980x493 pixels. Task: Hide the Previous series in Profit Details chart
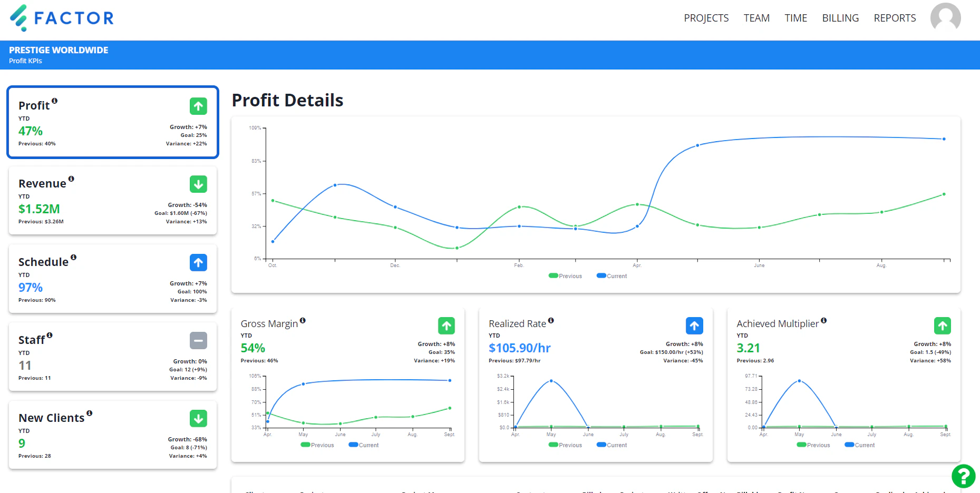(565, 275)
